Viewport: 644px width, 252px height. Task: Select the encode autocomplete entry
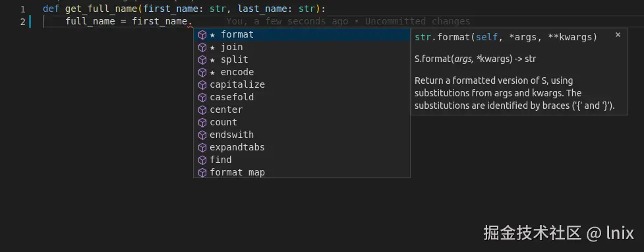[x=302, y=73]
